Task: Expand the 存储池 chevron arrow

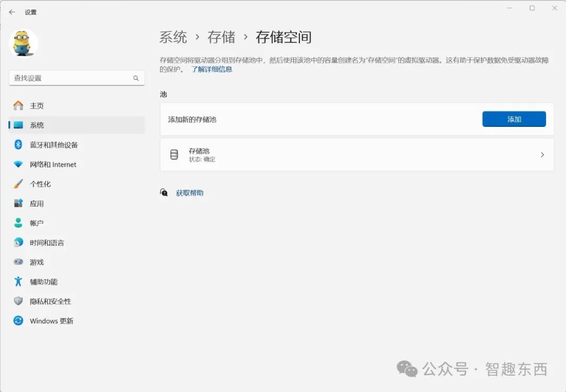Action: [x=542, y=155]
